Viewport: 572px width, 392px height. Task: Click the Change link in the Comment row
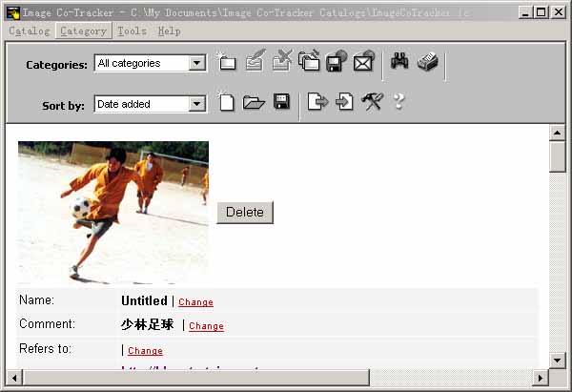(206, 326)
